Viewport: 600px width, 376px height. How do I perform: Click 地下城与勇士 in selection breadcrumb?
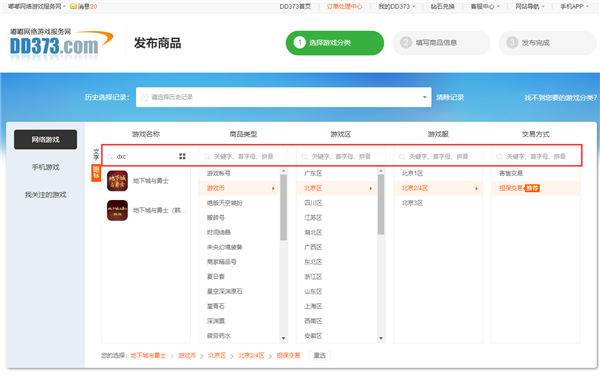[148, 355]
